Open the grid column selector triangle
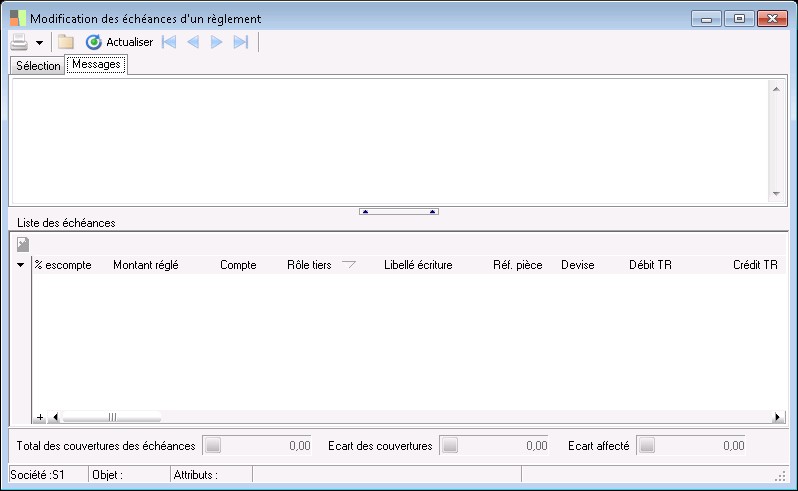 [20, 265]
